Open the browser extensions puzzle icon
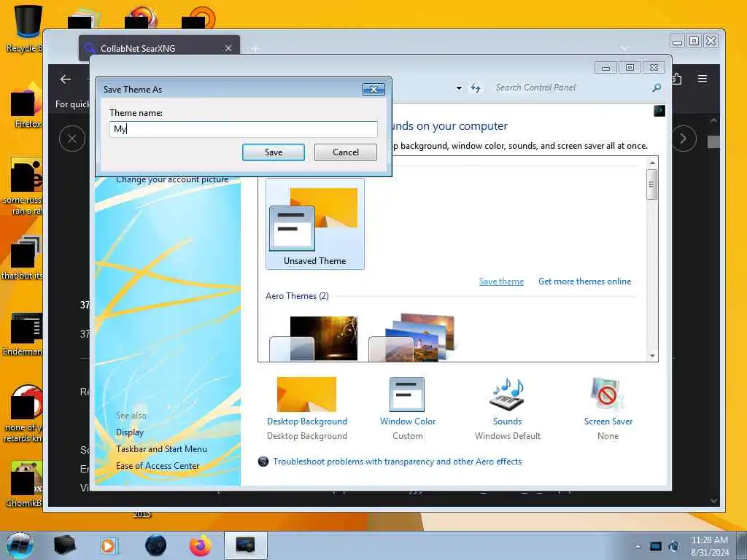The image size is (747, 560). pos(677,79)
